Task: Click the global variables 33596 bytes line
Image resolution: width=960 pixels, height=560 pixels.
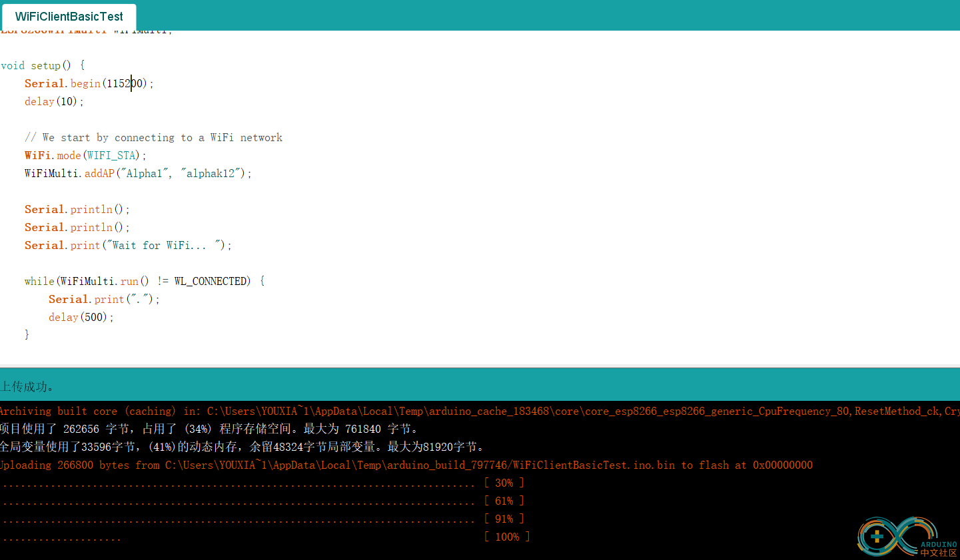Action: [242, 447]
